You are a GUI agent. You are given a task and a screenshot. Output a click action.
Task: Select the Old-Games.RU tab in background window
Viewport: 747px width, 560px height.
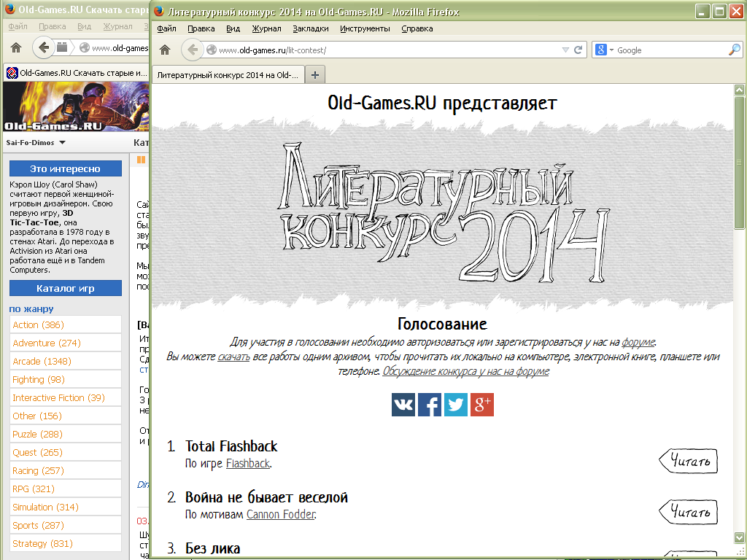[76, 73]
